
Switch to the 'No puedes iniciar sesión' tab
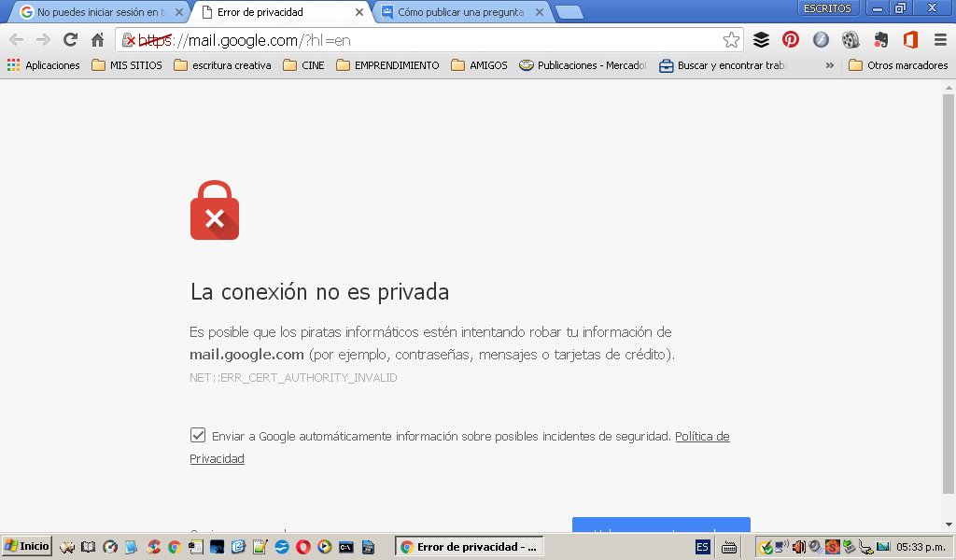97,12
